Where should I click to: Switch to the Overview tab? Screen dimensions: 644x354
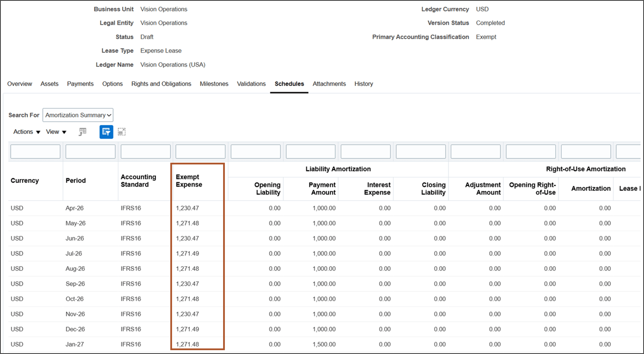pos(20,84)
